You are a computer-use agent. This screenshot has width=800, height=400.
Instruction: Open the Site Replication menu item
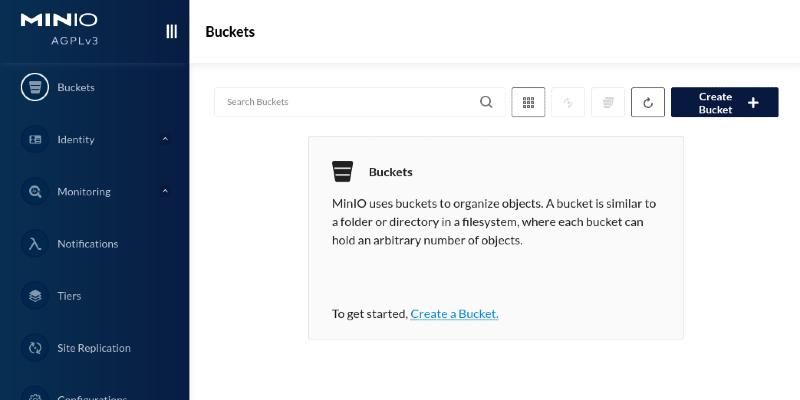click(94, 348)
